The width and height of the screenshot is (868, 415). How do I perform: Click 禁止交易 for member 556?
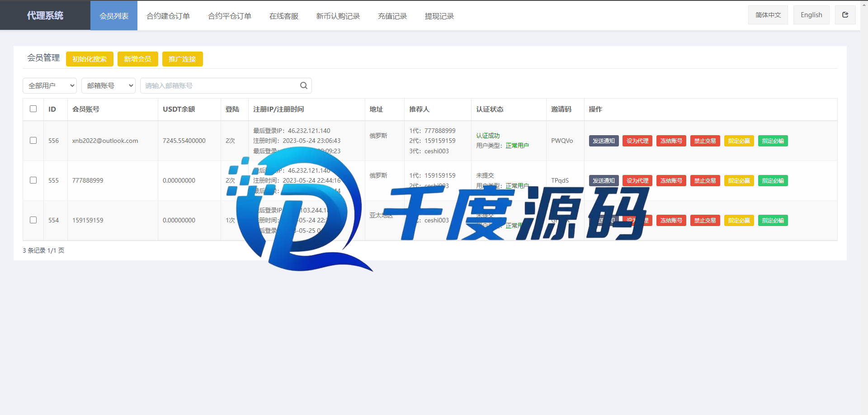click(705, 141)
